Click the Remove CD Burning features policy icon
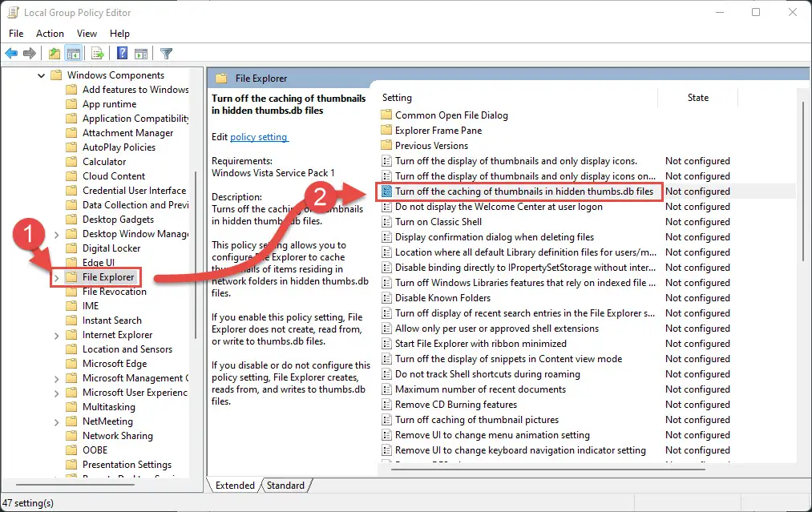Viewport: 812px width, 512px height. point(386,405)
